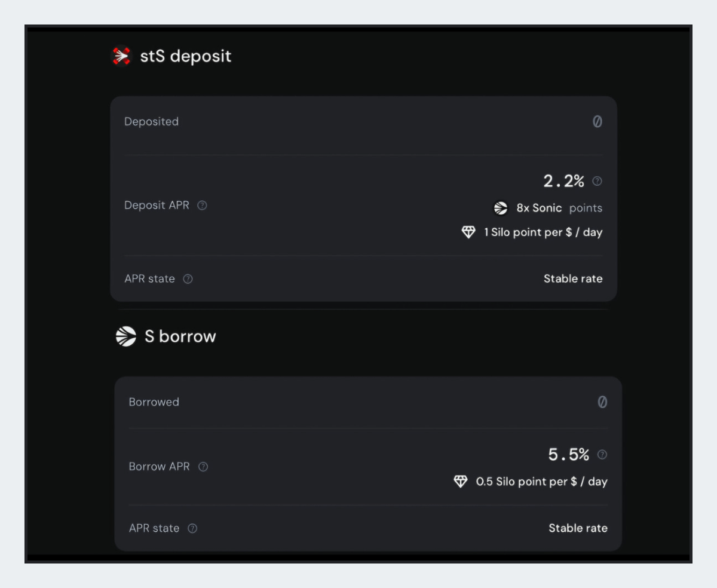Click the 0.5 Silo point per $ / day text
The width and height of the screenshot is (717, 588).
click(541, 482)
